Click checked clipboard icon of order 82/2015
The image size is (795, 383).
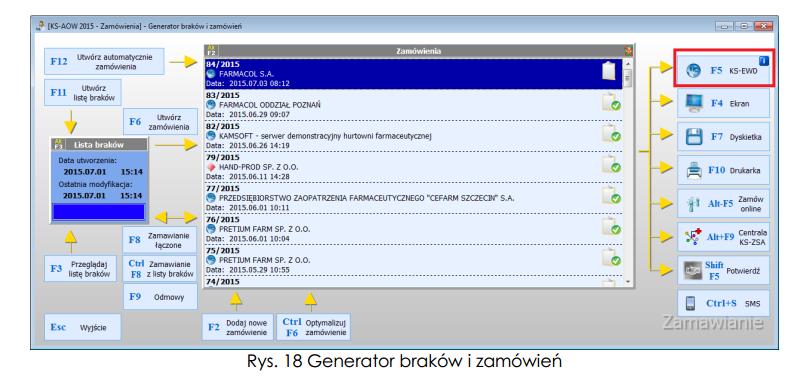click(x=611, y=134)
